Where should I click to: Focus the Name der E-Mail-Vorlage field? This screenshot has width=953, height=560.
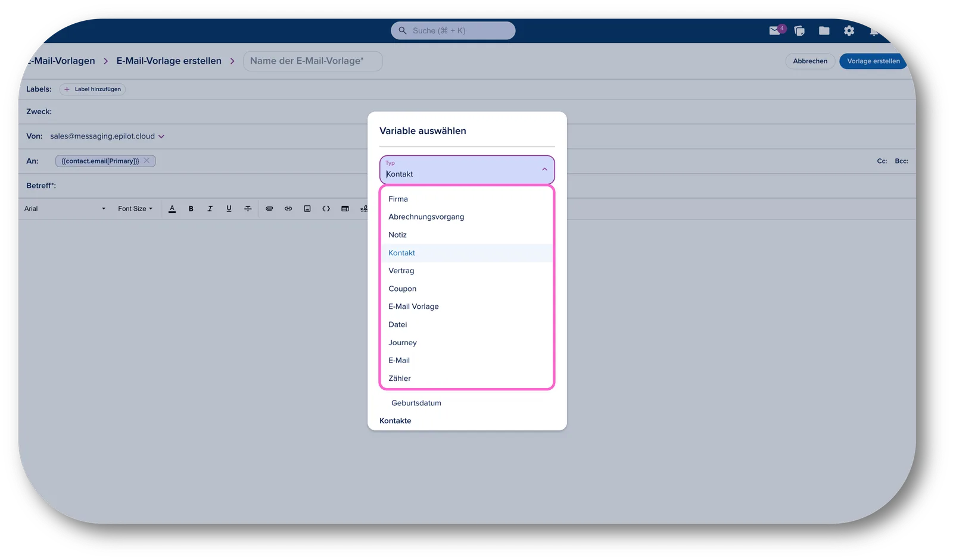[x=313, y=61]
